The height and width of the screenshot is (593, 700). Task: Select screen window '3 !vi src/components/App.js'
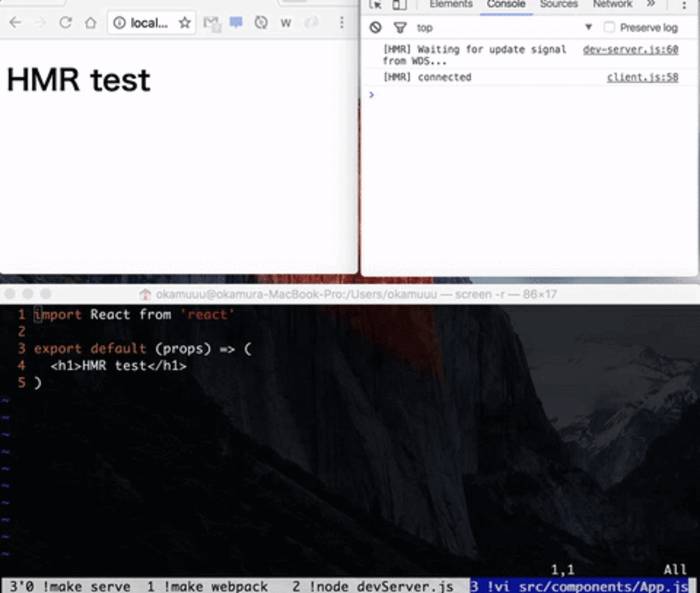coord(579,586)
